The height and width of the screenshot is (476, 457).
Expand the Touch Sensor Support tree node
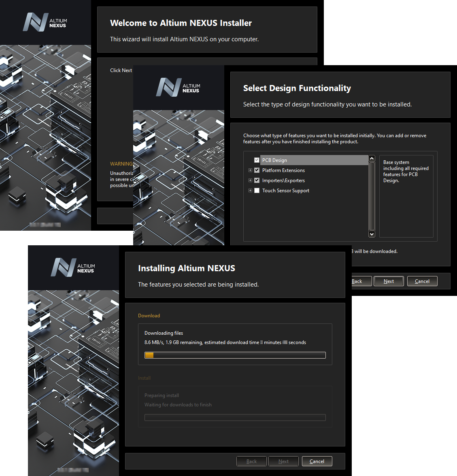[250, 191]
